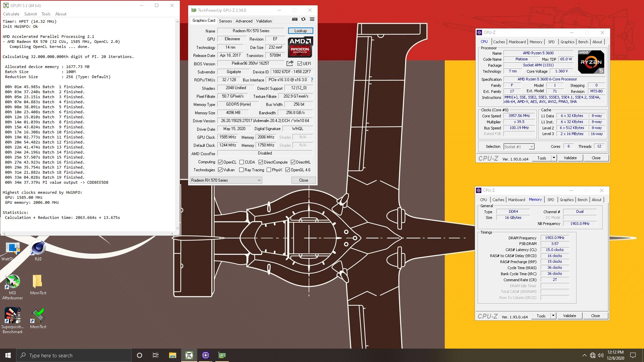Click the taskbar clock and date

click(x=615, y=355)
